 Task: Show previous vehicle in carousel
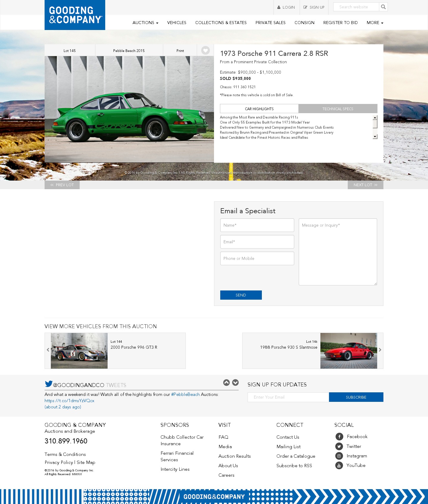pyautogui.click(x=48, y=350)
